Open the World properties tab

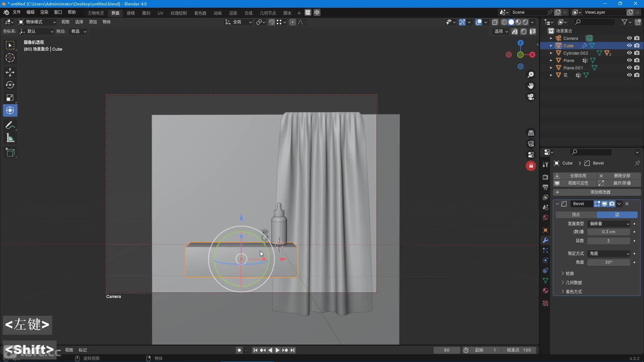point(545,218)
